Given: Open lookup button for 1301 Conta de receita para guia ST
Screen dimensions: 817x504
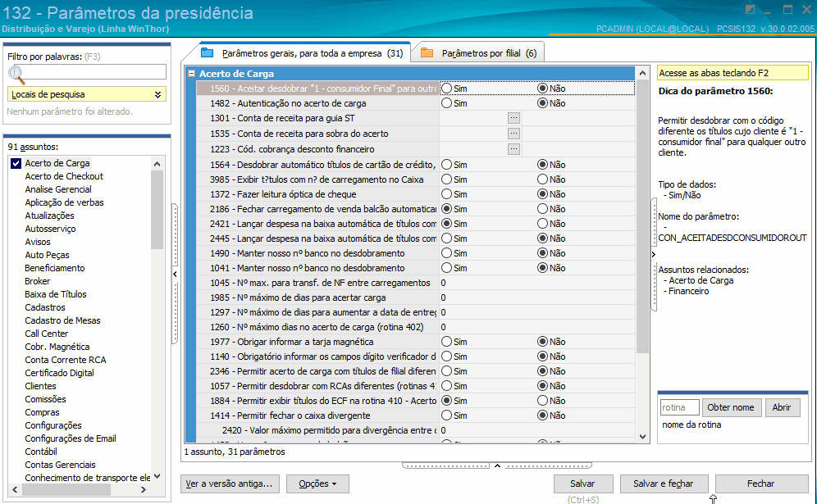Looking at the screenshot, I should tap(513, 118).
